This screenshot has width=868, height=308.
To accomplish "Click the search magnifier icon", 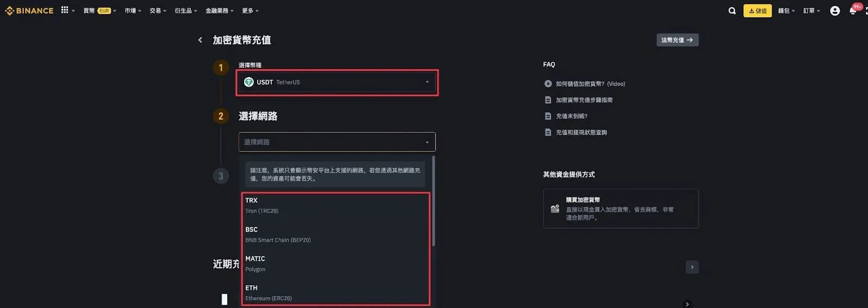I will [x=732, y=10].
